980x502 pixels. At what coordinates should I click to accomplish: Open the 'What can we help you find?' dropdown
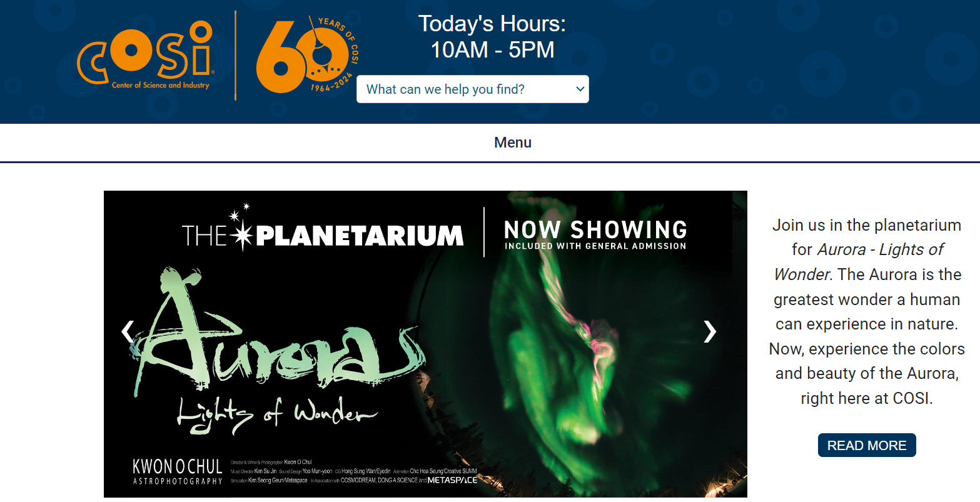point(473,89)
